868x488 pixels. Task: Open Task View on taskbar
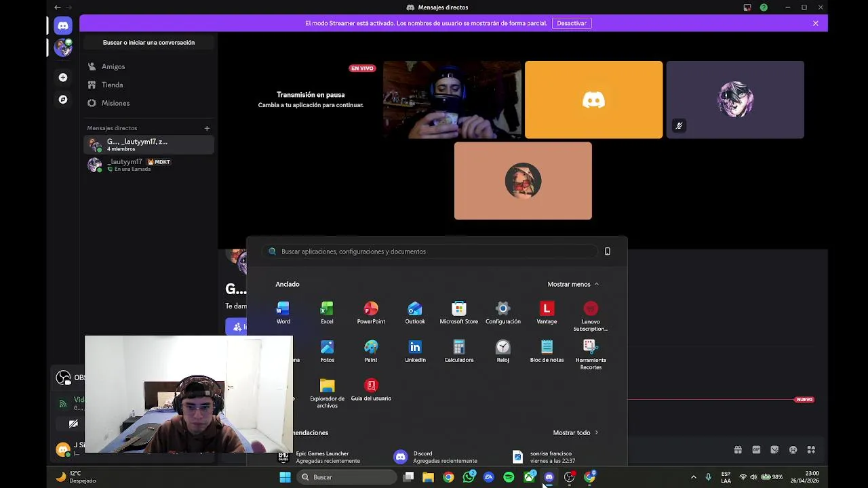pyautogui.click(x=408, y=477)
